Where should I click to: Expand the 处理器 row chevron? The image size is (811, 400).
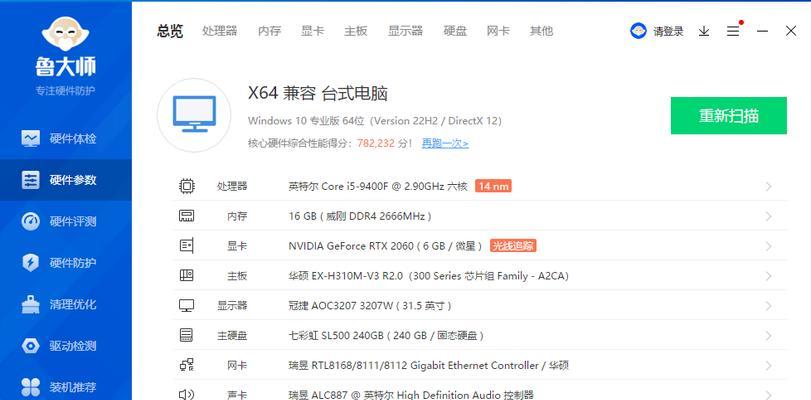click(x=769, y=186)
